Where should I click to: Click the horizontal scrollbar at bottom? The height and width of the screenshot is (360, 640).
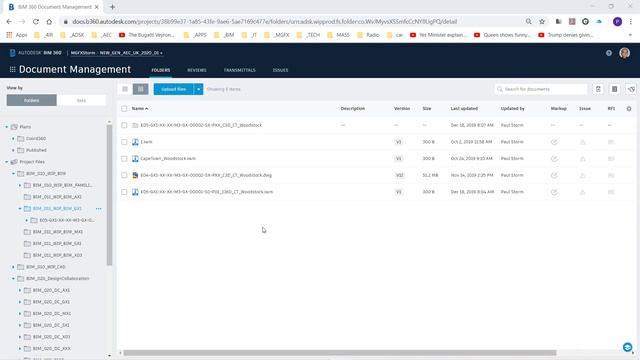tap(340, 353)
